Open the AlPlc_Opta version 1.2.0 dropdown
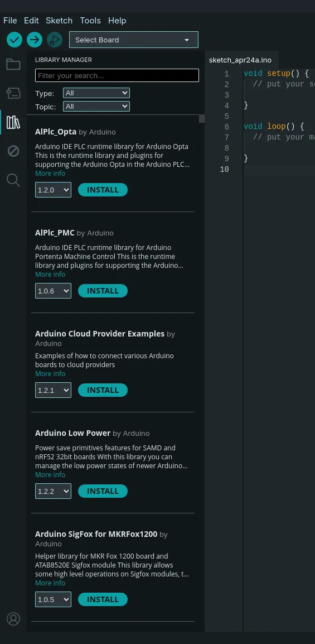 53,190
